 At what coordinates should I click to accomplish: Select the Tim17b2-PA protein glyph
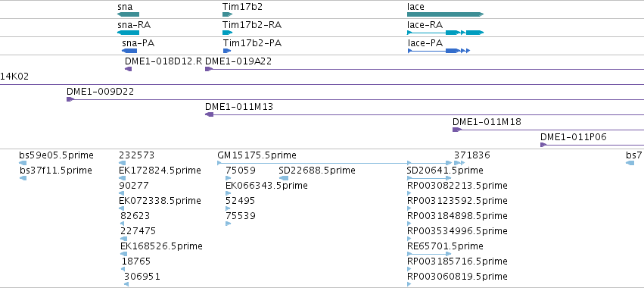point(227,51)
